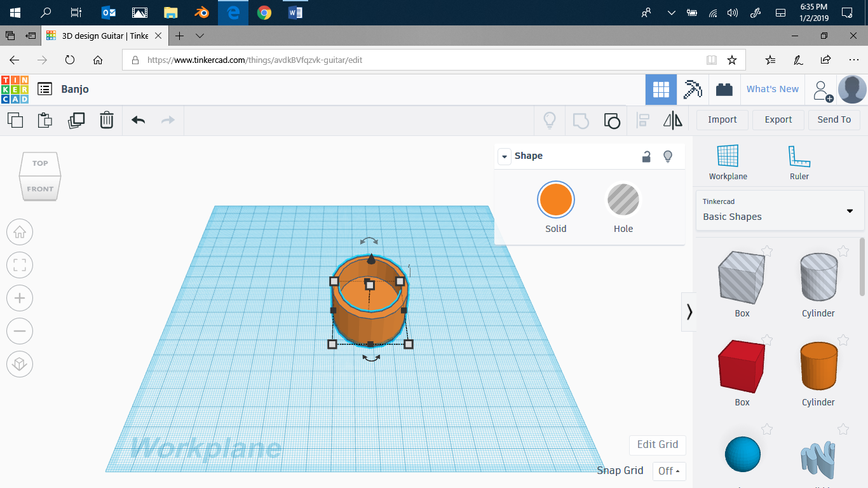Favorite the hole Box shape star
The width and height of the screenshot is (868, 488).
pos(767,251)
